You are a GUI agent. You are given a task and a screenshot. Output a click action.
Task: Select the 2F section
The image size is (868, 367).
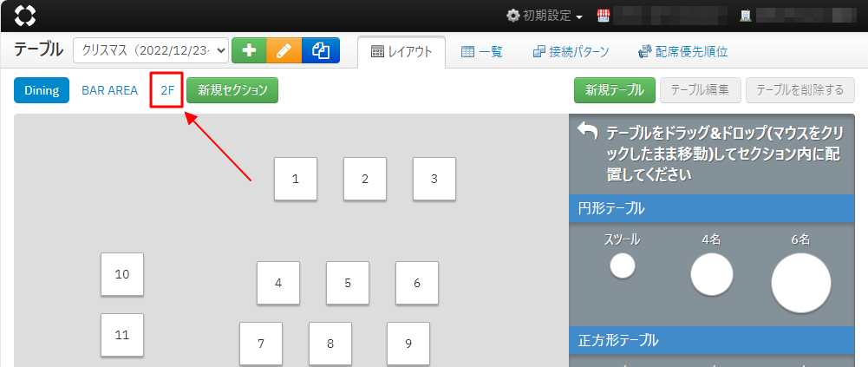(x=166, y=90)
